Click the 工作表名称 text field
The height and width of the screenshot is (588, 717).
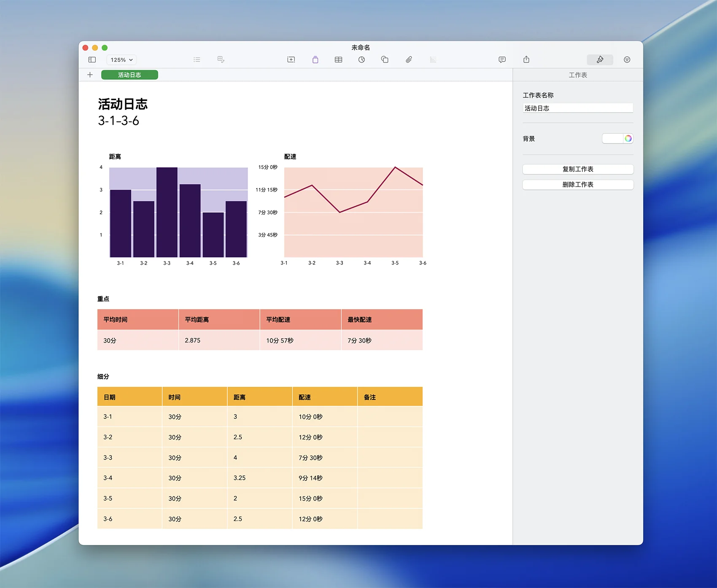pyautogui.click(x=578, y=108)
